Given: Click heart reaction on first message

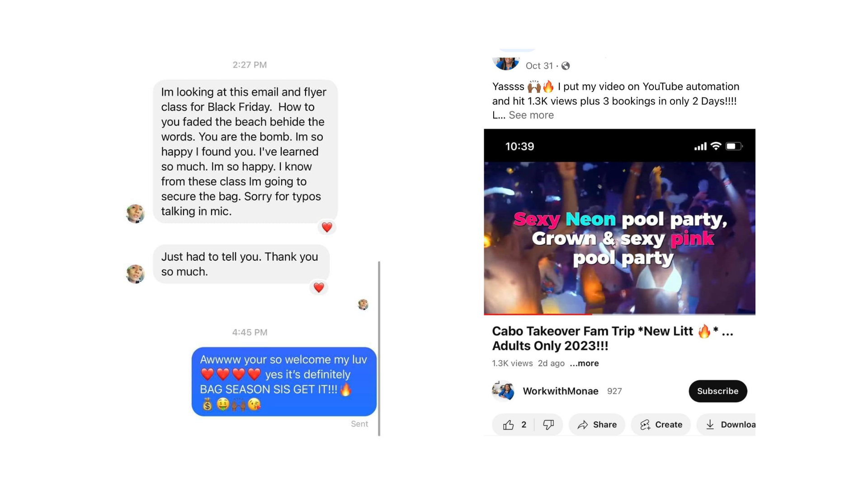Looking at the screenshot, I should pos(327,227).
